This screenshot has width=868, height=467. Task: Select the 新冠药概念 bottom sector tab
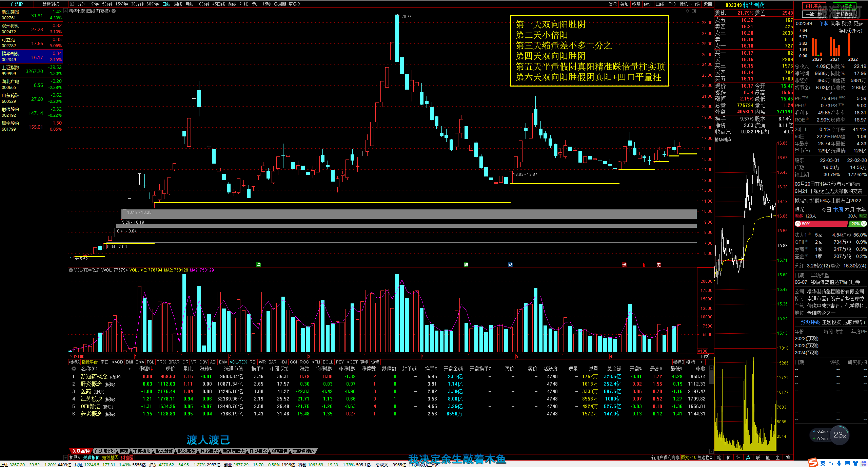pos(234,451)
